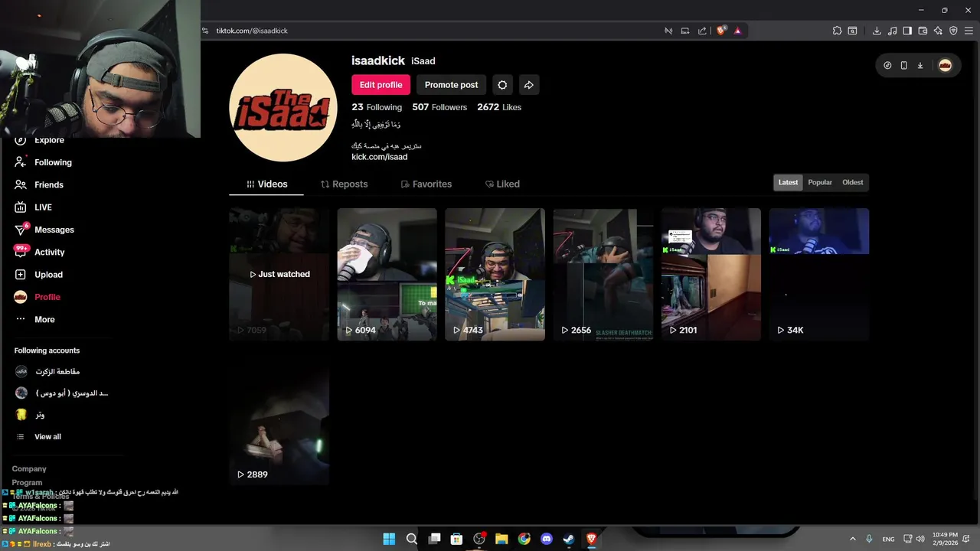Open the 23 Following list
980x551 pixels.
tap(377, 107)
